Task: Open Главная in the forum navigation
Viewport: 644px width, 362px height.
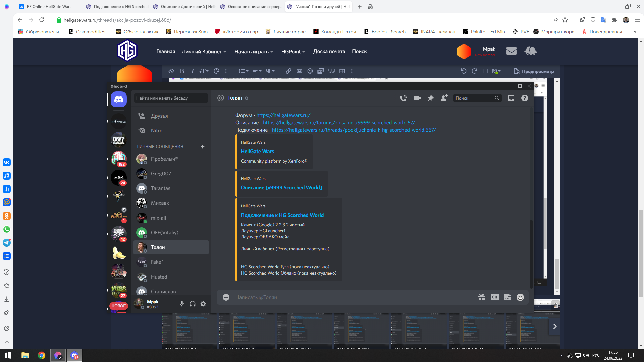Action: [166, 51]
